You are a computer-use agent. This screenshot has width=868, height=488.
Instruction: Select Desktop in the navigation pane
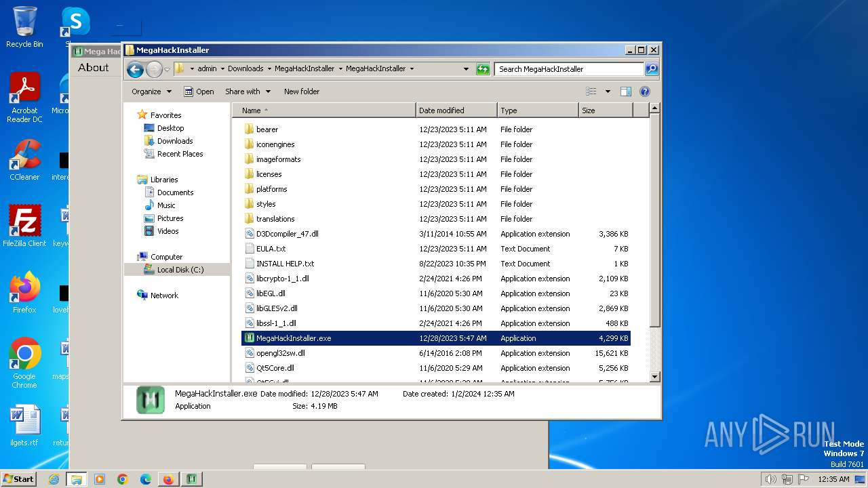tap(170, 128)
